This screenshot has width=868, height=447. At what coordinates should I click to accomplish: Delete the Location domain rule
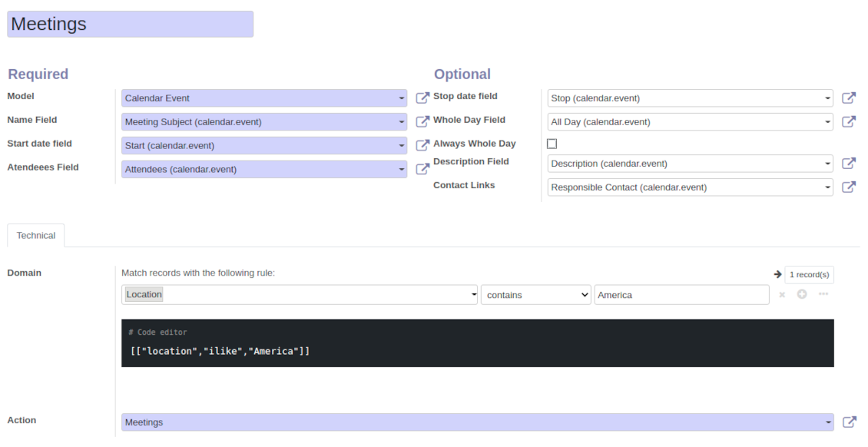pos(782,295)
